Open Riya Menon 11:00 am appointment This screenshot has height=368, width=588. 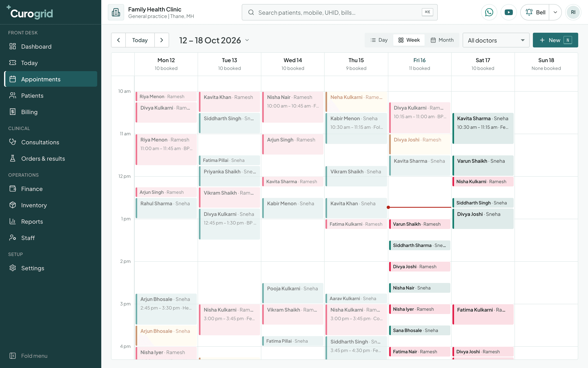point(166,149)
